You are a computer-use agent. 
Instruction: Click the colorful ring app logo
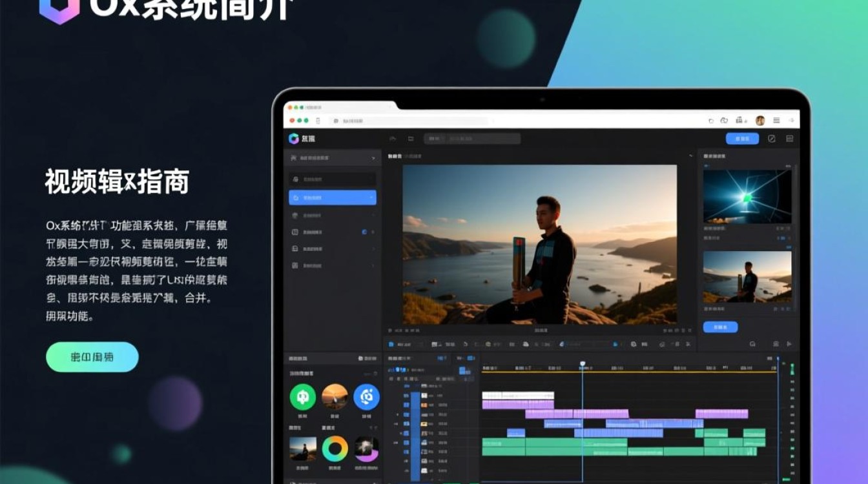294,139
